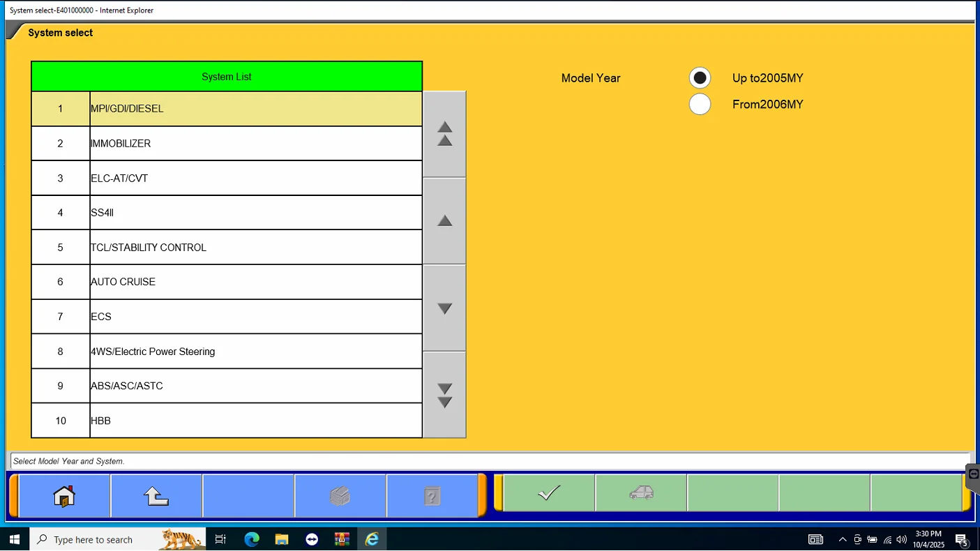Pick the SS4II system entry
This screenshot has height=551, width=980.
click(x=227, y=213)
